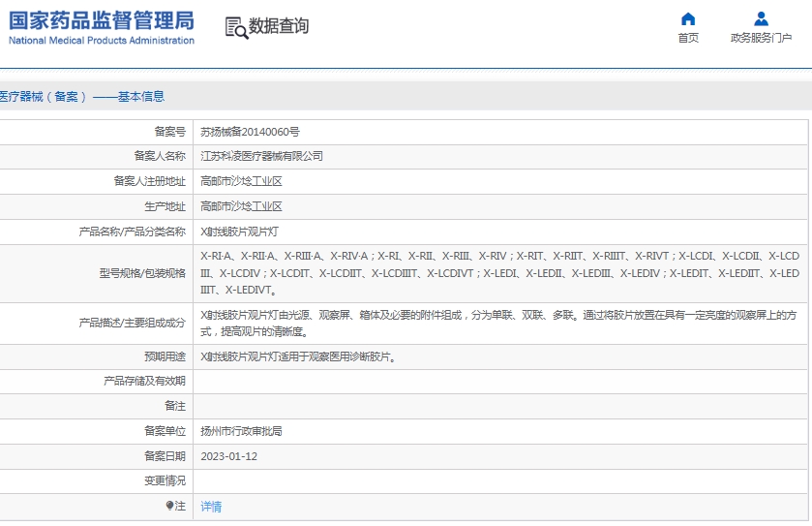This screenshot has width=812, height=526.
Task: Open the 详情 link
Action: pyautogui.click(x=211, y=507)
